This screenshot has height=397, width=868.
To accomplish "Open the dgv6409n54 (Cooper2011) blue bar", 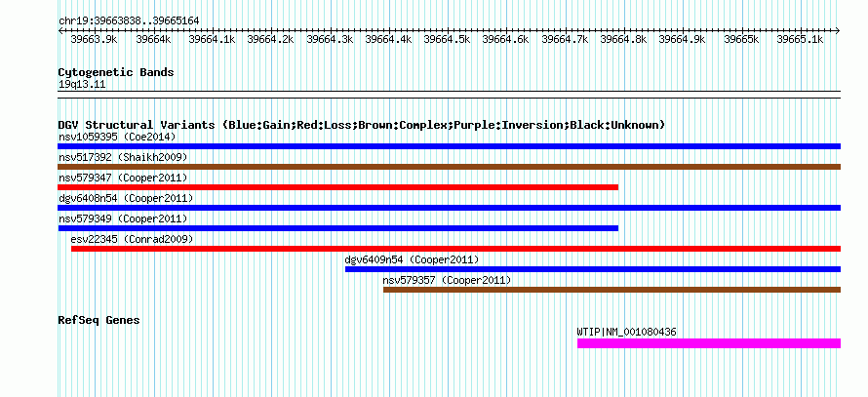I will [x=593, y=269].
